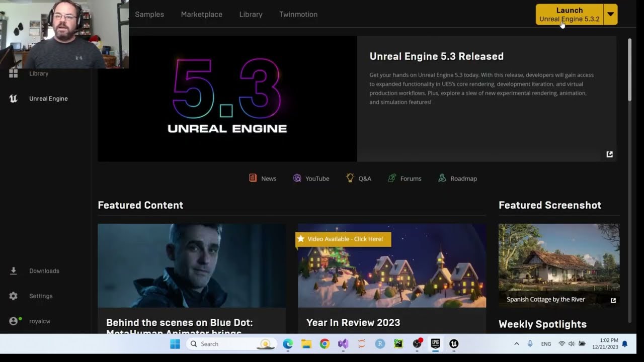Open external link icon on the 5.3 banner
Image resolution: width=644 pixels, height=362 pixels.
pos(609,154)
